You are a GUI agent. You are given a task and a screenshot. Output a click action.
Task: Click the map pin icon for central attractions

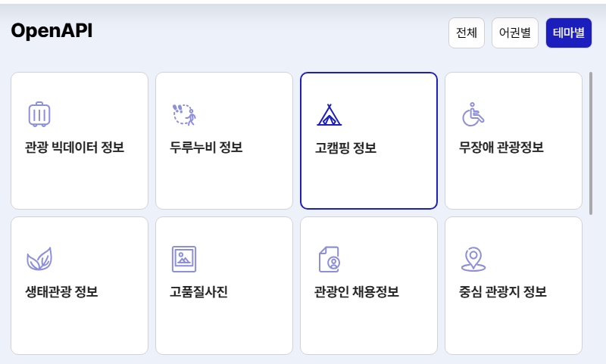click(x=473, y=259)
